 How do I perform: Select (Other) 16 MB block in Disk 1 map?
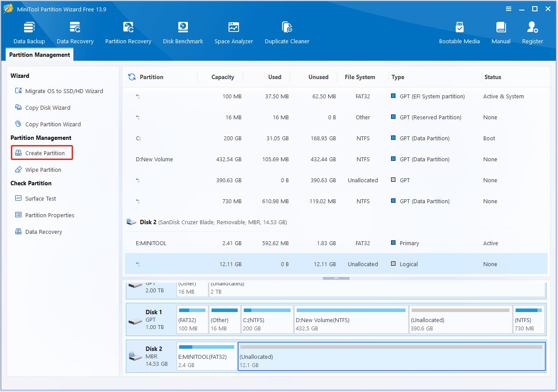point(225,319)
